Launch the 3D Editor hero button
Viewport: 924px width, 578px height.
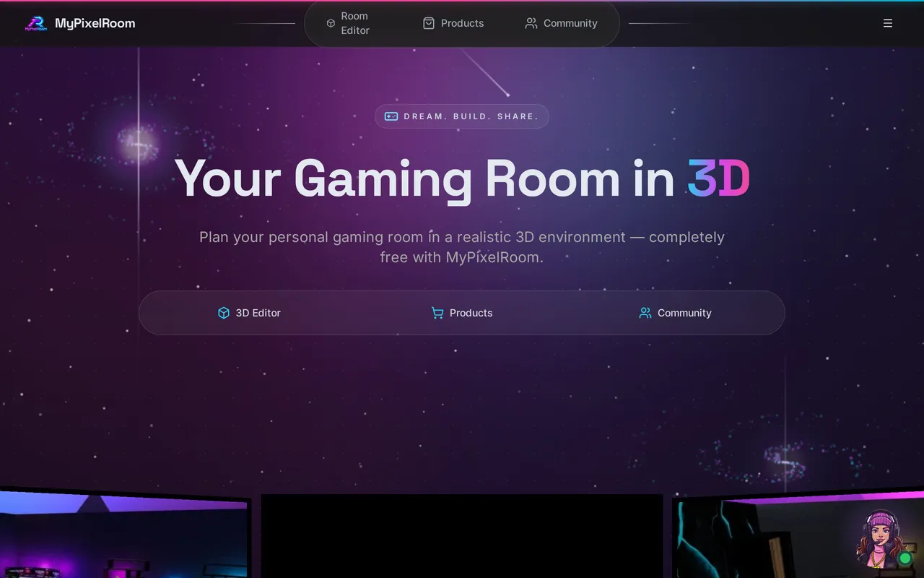pos(249,313)
